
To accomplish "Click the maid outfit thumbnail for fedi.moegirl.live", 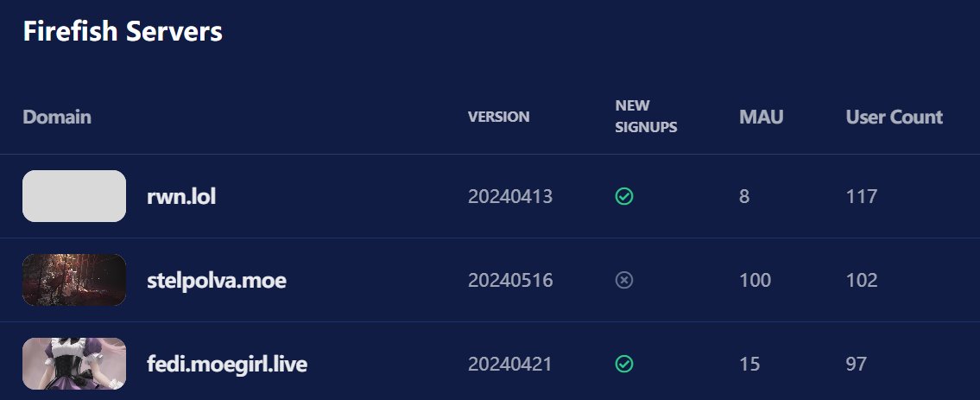I will tap(74, 364).
